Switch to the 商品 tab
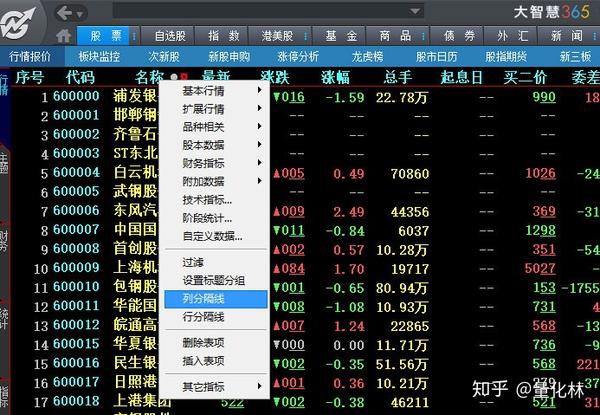The height and width of the screenshot is (415, 600). [x=395, y=36]
